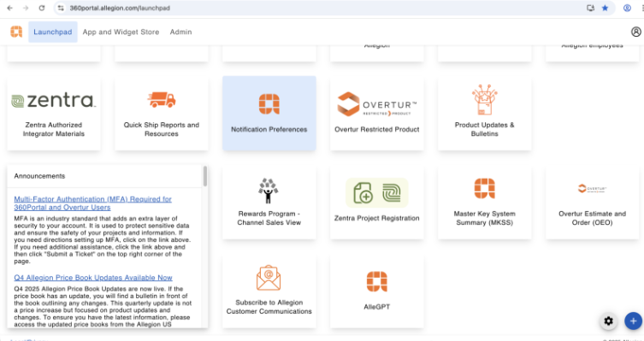Open the Multi-Factor Authentication announcement link
This screenshot has height=341, width=644.
(x=93, y=203)
